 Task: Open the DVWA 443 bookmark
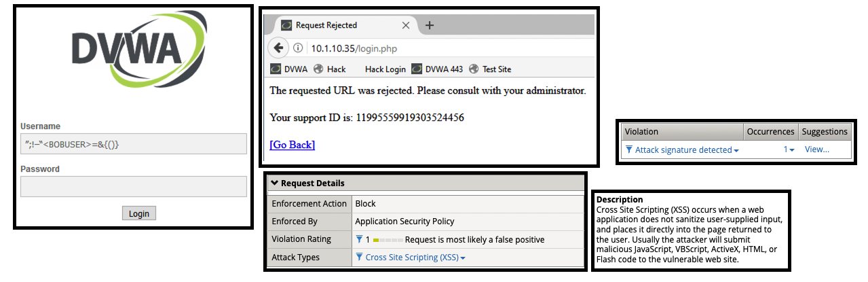point(435,69)
